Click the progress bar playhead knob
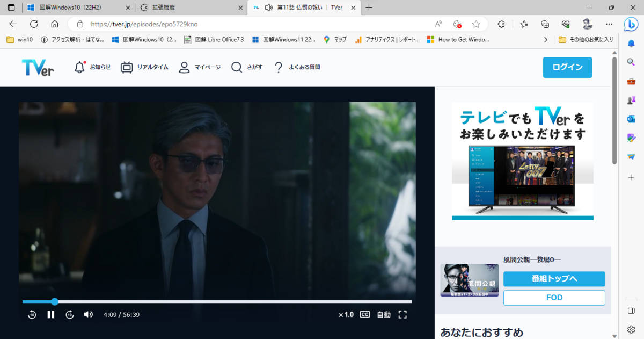The width and height of the screenshot is (644, 339). click(54, 302)
